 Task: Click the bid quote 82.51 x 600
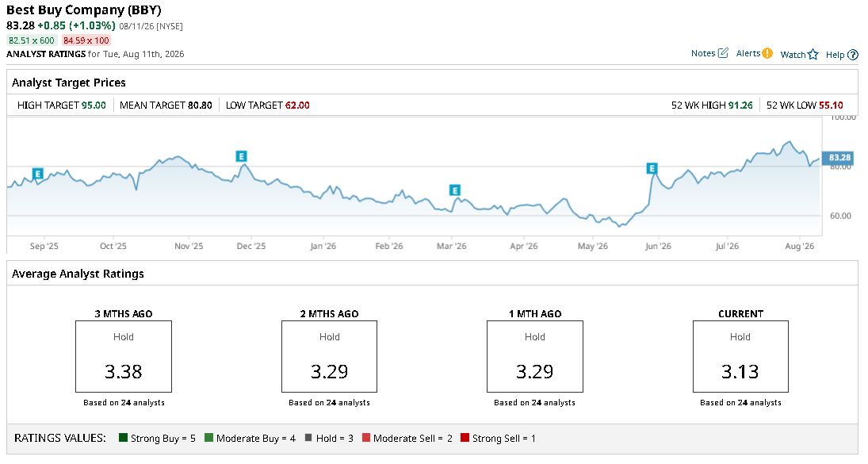click(32, 40)
